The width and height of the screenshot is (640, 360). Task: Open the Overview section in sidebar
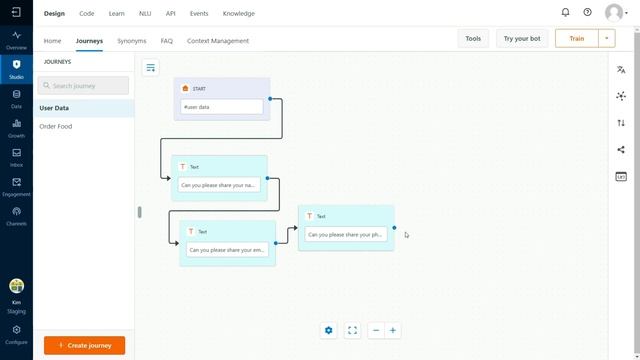click(x=16, y=40)
